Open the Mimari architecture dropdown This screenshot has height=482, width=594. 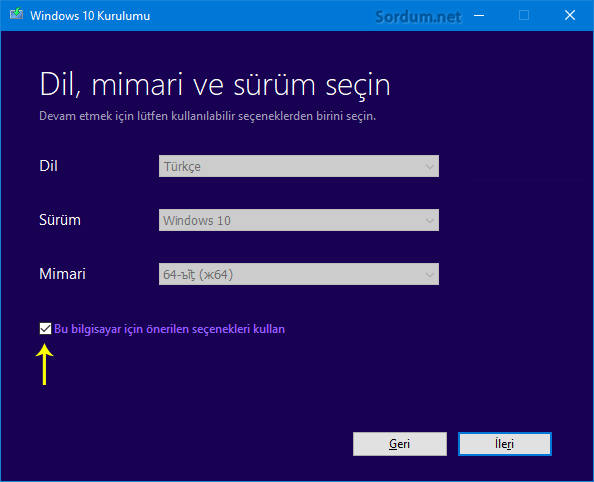[x=299, y=274]
